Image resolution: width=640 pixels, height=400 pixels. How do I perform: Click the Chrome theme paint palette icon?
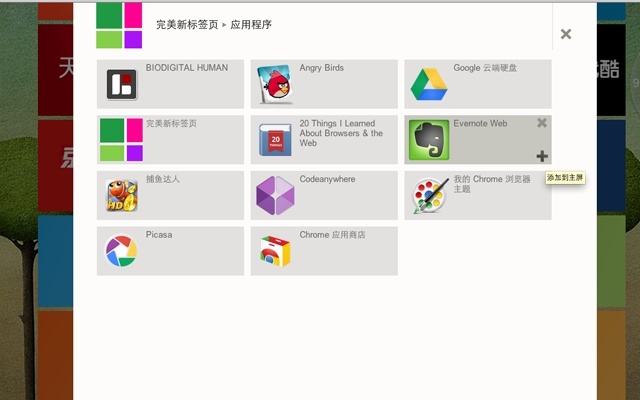point(431,196)
